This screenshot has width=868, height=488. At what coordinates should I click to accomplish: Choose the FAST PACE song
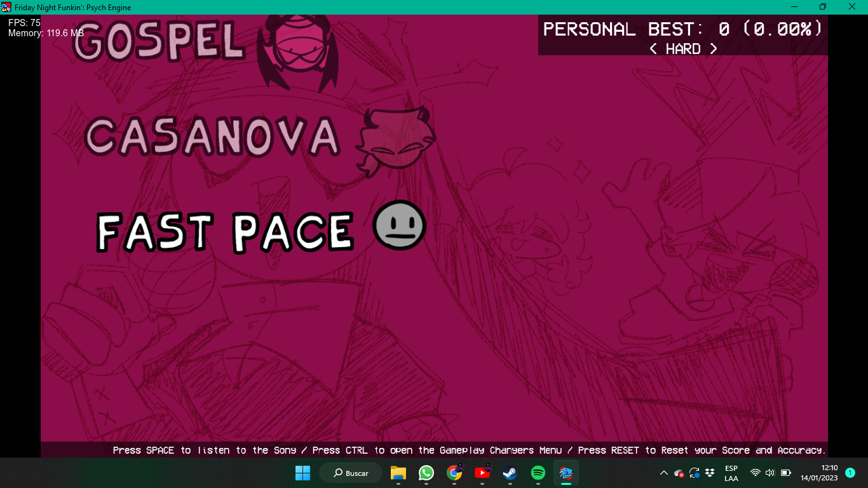225,231
